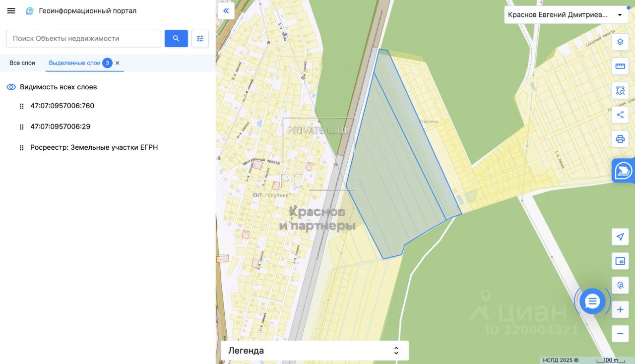Screen dimensions: 635x364
Task: Grab the drag handle of 47:07:0957006:760
Action: tap(21, 106)
